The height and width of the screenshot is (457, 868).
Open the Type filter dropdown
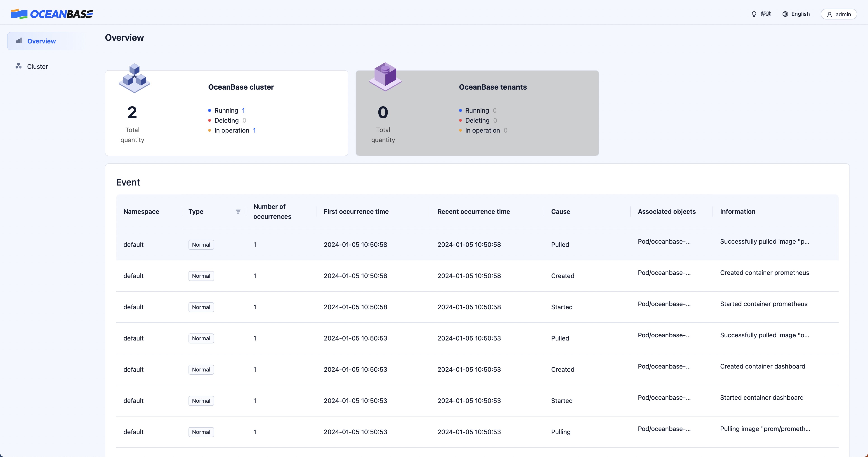pos(237,212)
